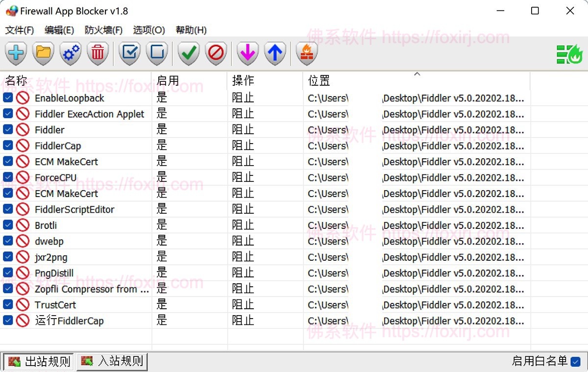Toggle the Brotli row checkbox
Image resolution: width=588 pixels, height=372 pixels.
coord(7,225)
